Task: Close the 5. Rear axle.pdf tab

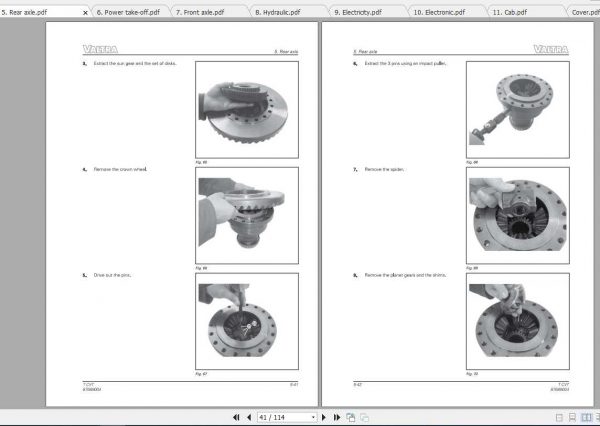Action: (x=85, y=13)
